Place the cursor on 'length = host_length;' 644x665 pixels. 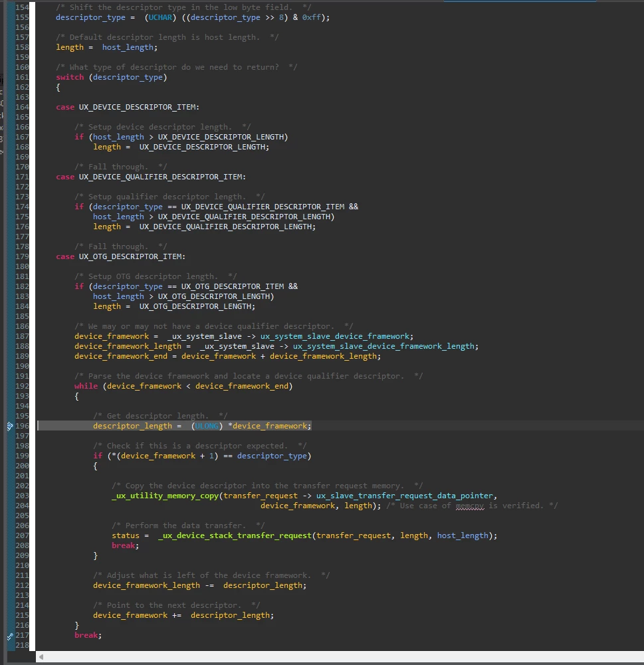point(106,48)
